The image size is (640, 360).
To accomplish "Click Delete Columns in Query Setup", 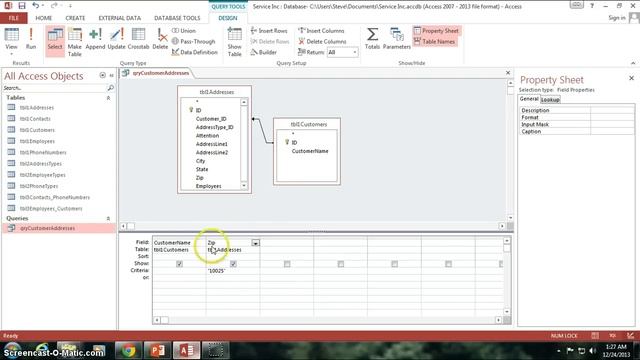I will [x=322, y=41].
